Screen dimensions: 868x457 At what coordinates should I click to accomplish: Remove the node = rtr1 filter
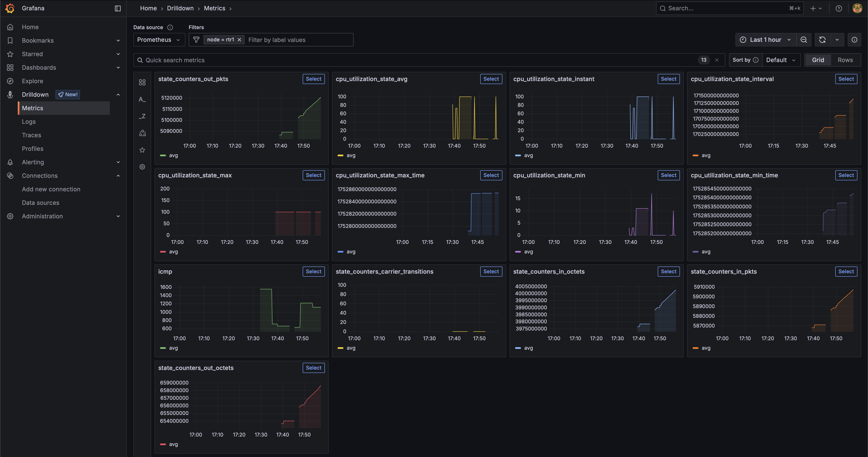coord(239,40)
